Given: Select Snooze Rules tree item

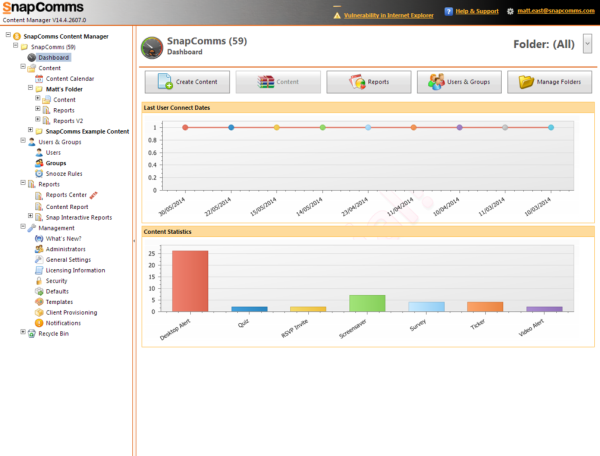Looking at the screenshot, I should click(x=64, y=174).
